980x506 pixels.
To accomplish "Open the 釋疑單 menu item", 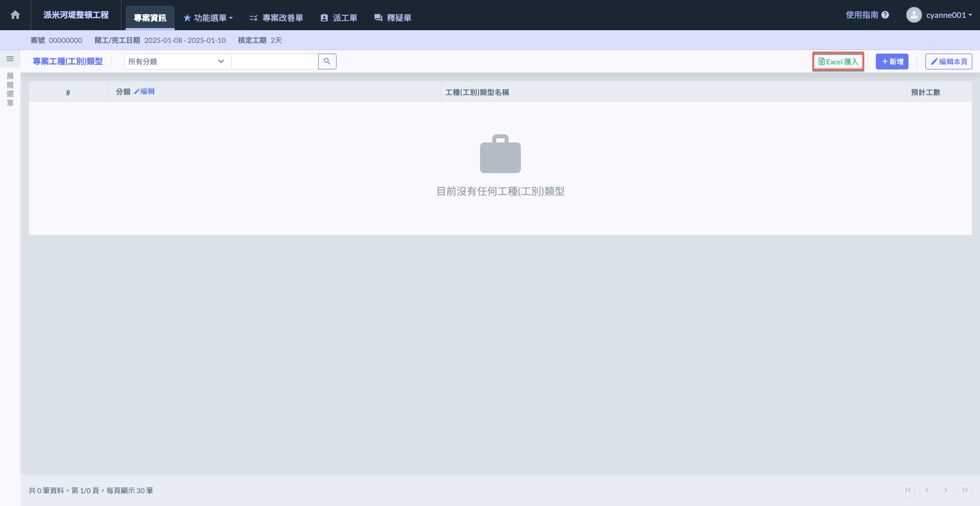I will pos(393,18).
